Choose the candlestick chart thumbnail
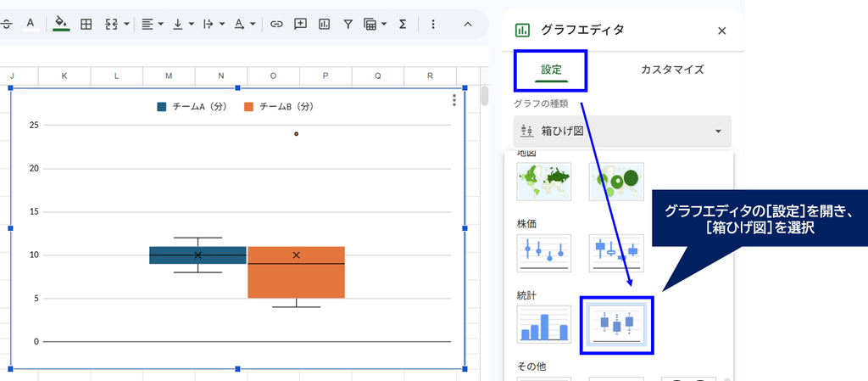This screenshot has width=868, height=381. pyautogui.click(x=616, y=253)
